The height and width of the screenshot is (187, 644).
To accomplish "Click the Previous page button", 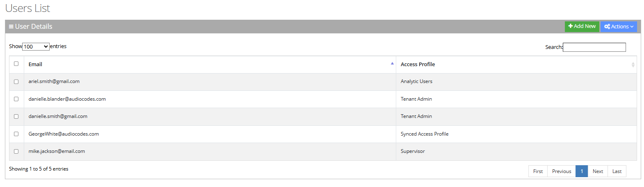I will pyautogui.click(x=561, y=171).
